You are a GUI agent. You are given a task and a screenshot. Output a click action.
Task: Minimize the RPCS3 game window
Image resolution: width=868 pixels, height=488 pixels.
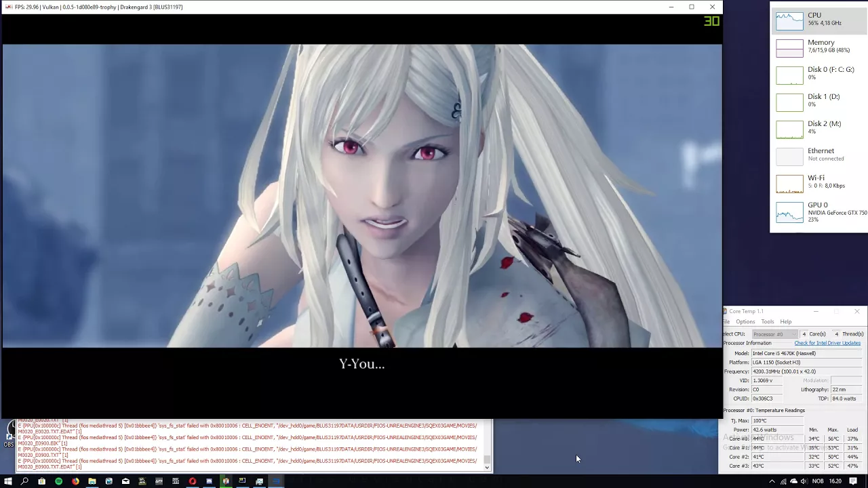(671, 7)
